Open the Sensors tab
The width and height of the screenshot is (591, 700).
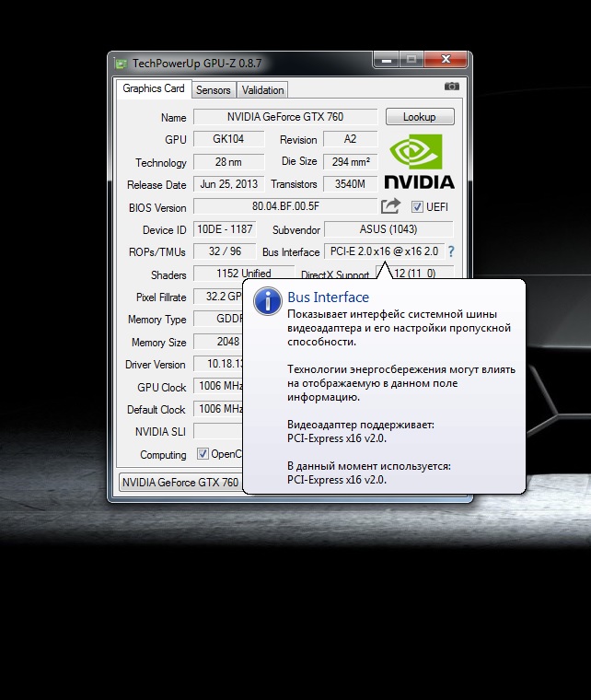point(214,90)
